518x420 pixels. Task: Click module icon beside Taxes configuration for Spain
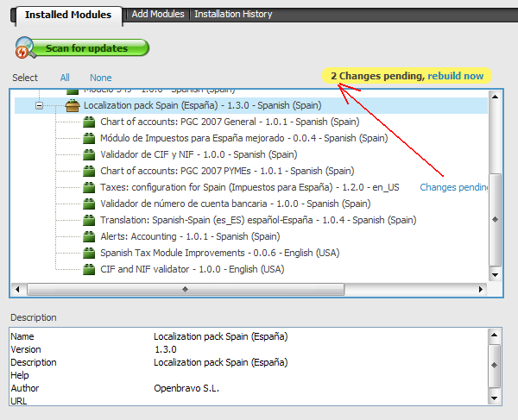pyautogui.click(x=89, y=187)
